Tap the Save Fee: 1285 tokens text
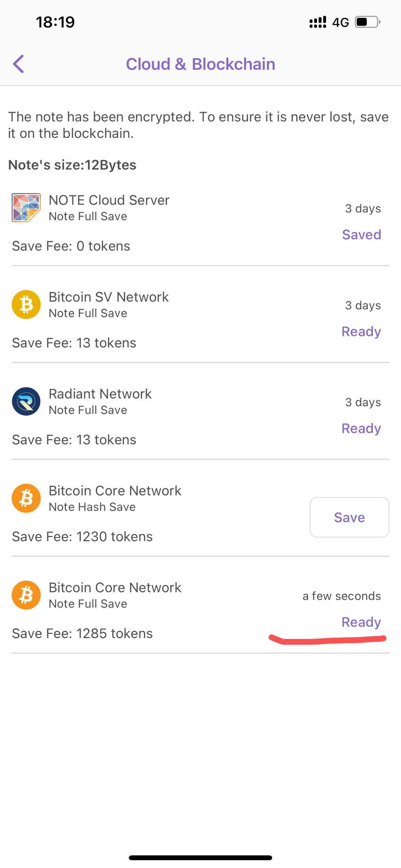 (82, 634)
